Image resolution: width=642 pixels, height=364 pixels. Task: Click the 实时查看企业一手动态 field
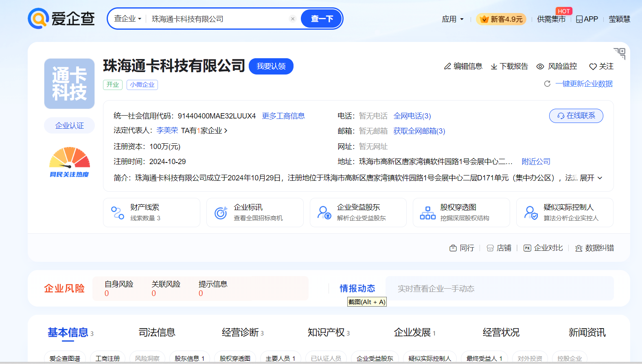(x=500, y=288)
